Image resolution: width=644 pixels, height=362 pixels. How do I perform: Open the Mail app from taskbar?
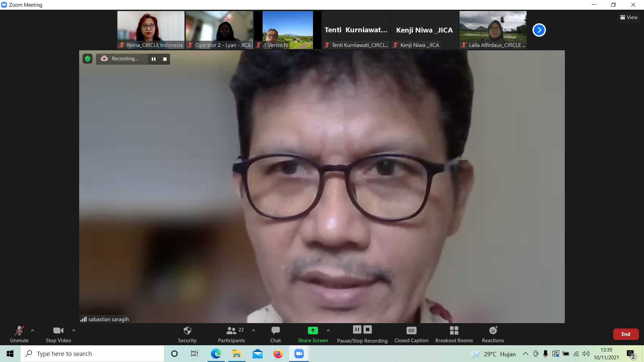(x=258, y=354)
